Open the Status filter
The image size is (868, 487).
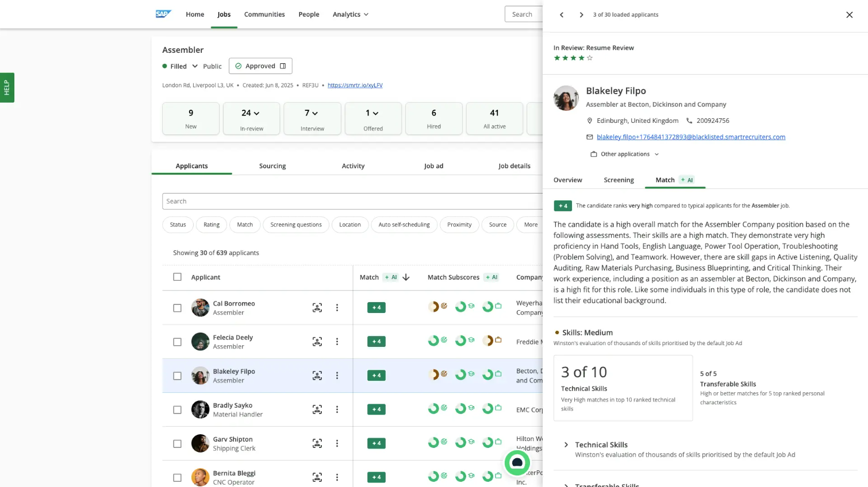(178, 225)
